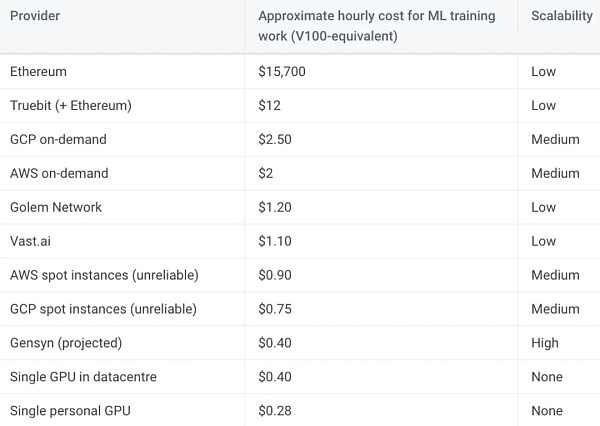
Task: Select the Ethereum provider cell
Action: pos(39,72)
